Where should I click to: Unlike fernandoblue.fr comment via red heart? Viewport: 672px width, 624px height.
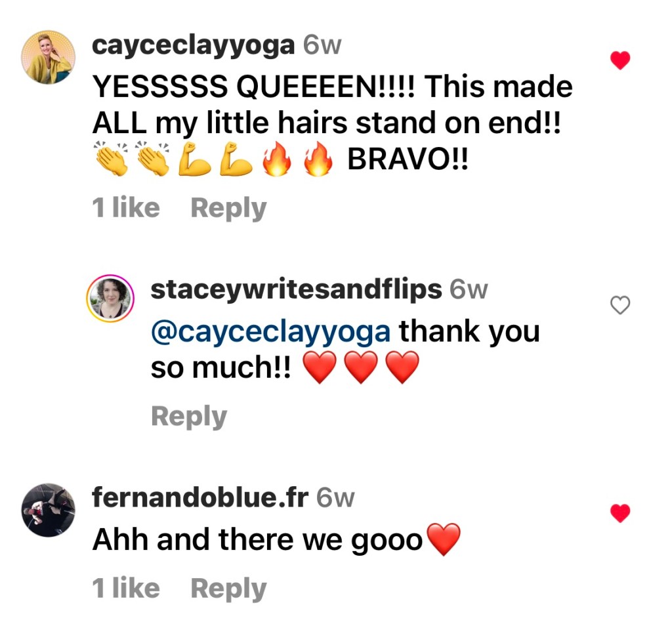pyautogui.click(x=619, y=513)
